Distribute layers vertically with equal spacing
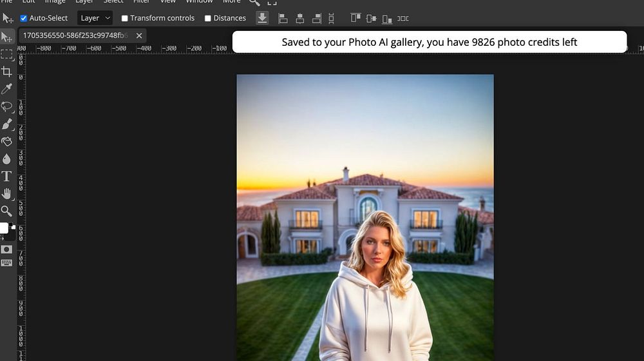The width and height of the screenshot is (644, 361). tap(332, 19)
